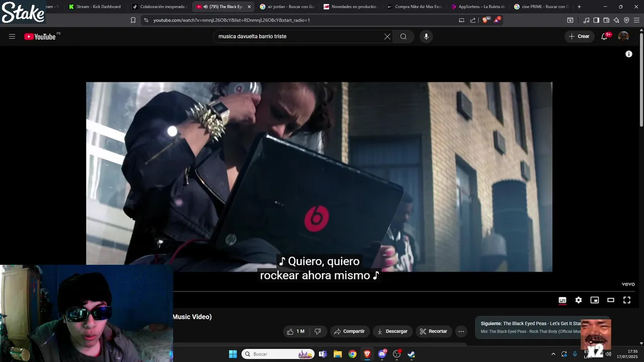The height and width of the screenshot is (362, 644).
Task: Open Brave Leo AI sparkle icon
Action: point(616,20)
